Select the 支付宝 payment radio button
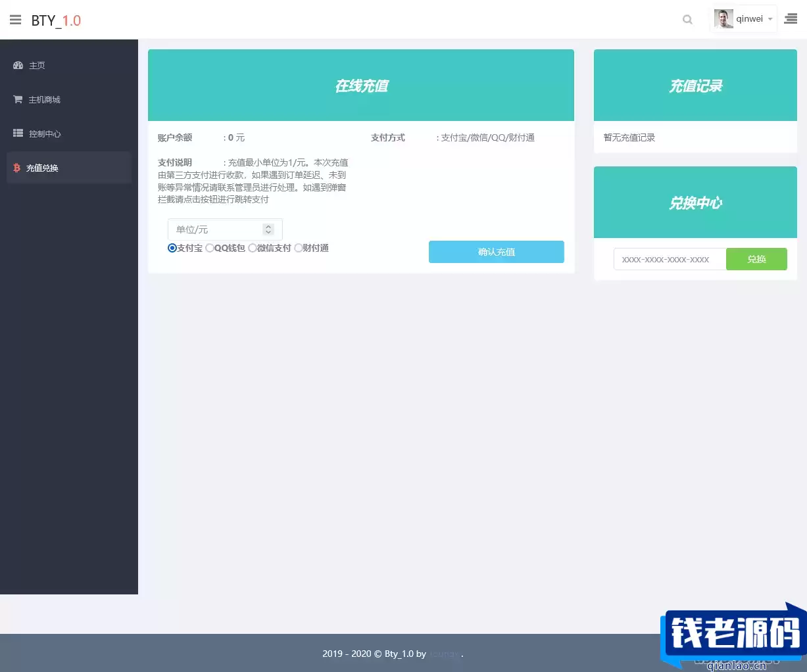 [172, 248]
